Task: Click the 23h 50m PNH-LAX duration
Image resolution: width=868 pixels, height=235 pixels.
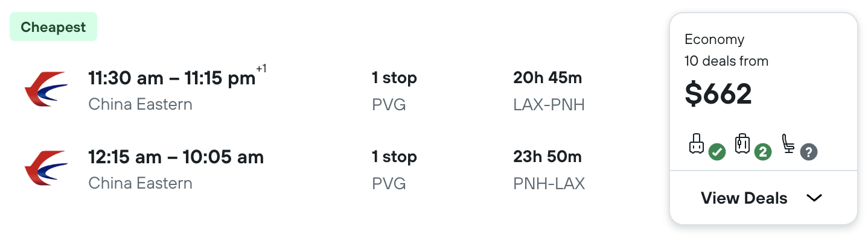Action: 549,169
